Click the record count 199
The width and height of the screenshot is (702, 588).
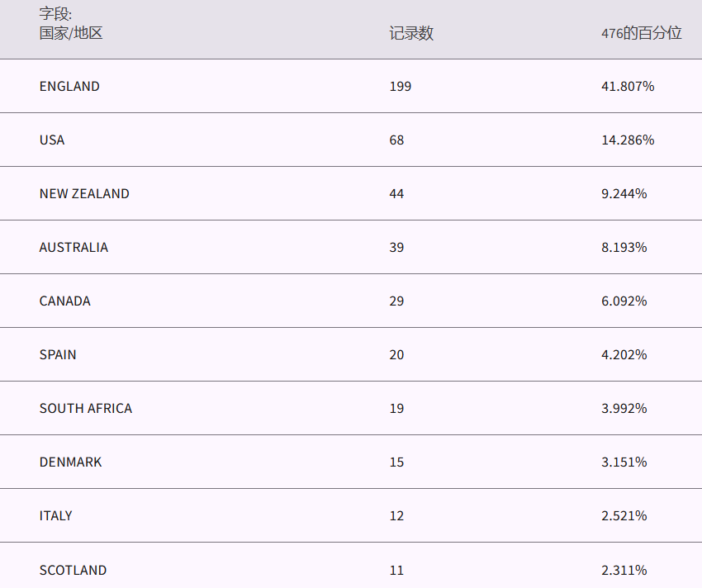401,86
